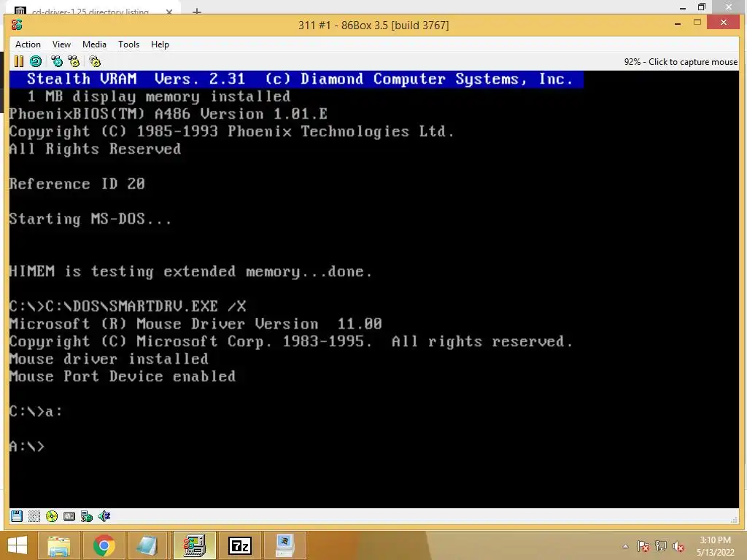Close the 86Box window
The height and width of the screenshot is (560, 747).
tap(724, 22)
